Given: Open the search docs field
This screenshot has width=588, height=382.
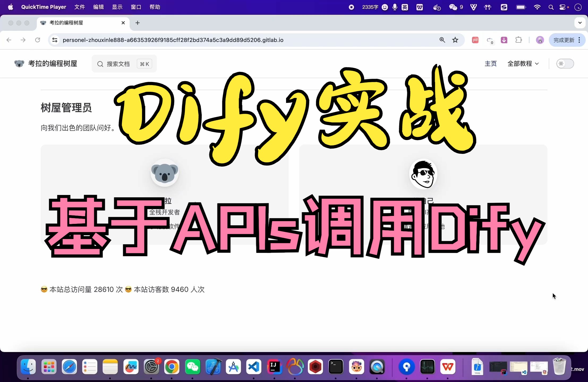Looking at the screenshot, I should pyautogui.click(x=124, y=64).
